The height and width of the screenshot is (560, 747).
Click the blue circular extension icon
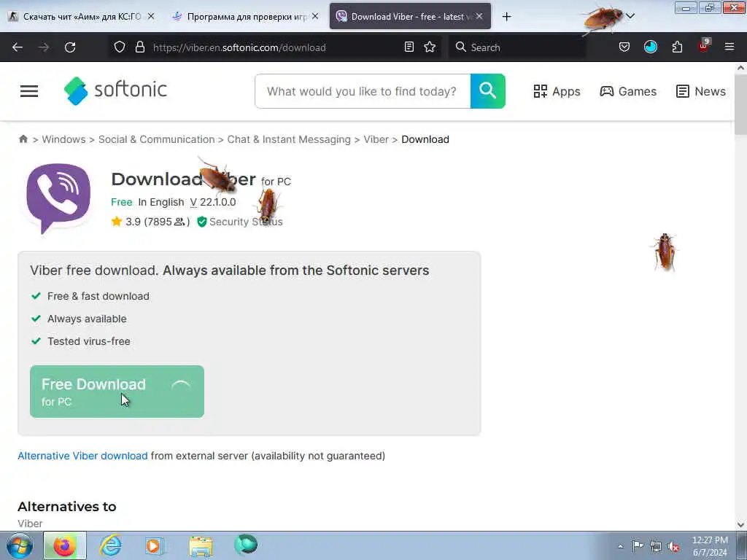pyautogui.click(x=650, y=47)
